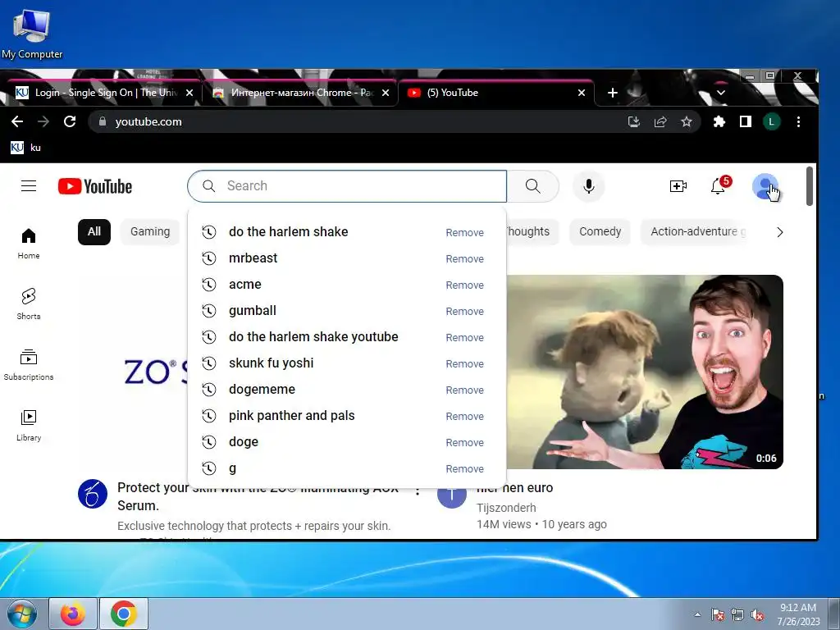The width and height of the screenshot is (840, 630).
Task: Close the Login Single Sign On tab
Action: (189, 93)
